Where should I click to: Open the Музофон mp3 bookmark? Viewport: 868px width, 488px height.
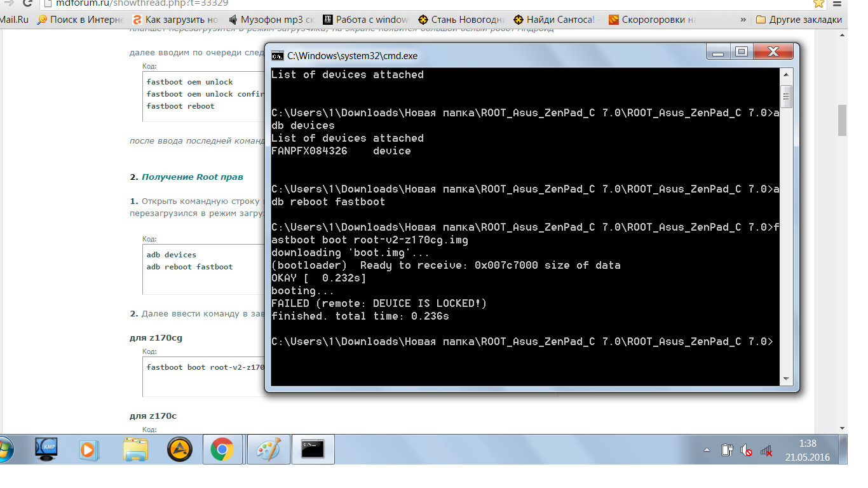click(271, 20)
